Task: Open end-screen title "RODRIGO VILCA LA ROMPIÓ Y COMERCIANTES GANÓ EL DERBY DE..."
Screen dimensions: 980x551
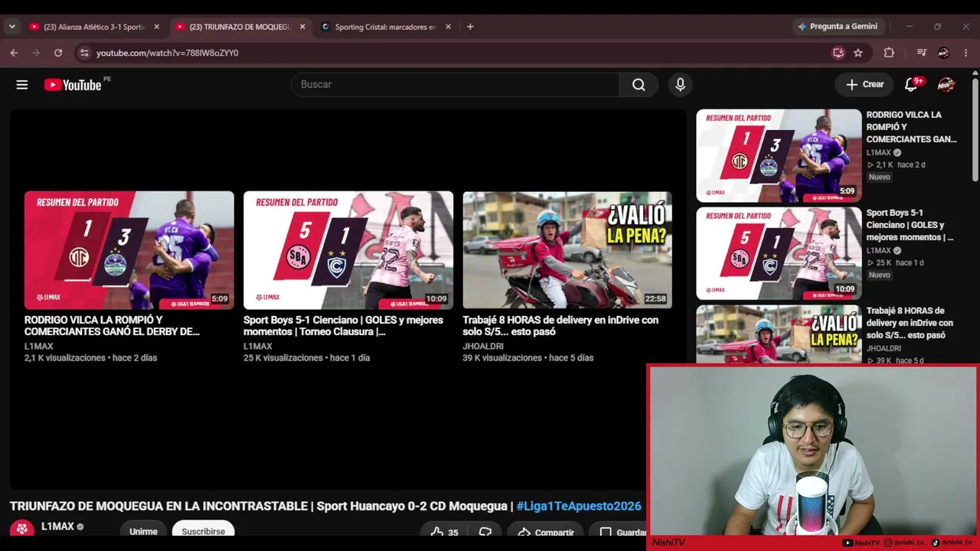Action: pyautogui.click(x=112, y=326)
